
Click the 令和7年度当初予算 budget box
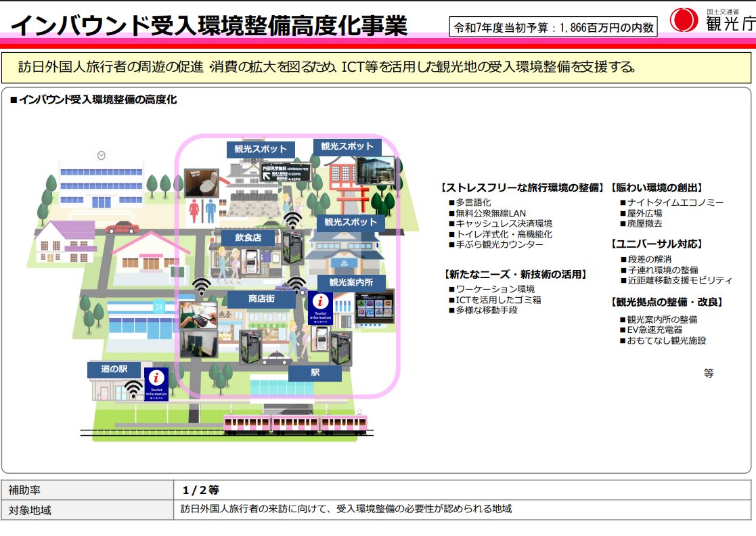(553, 28)
